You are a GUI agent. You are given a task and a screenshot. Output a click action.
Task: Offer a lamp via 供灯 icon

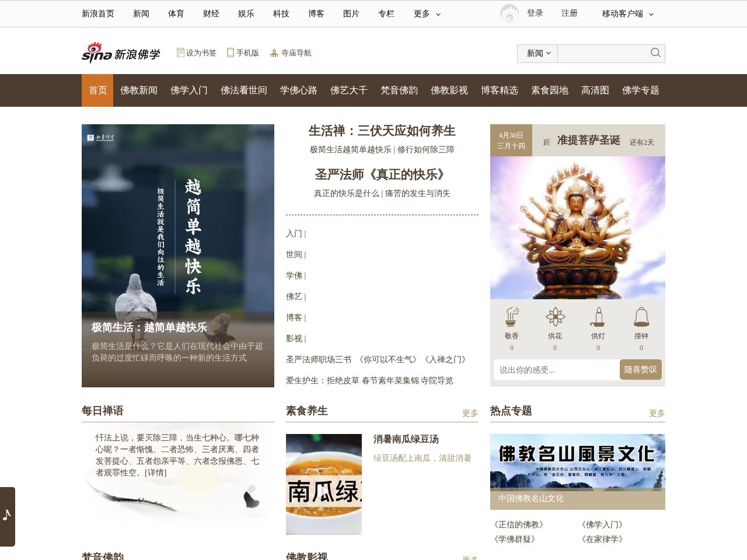[598, 317]
